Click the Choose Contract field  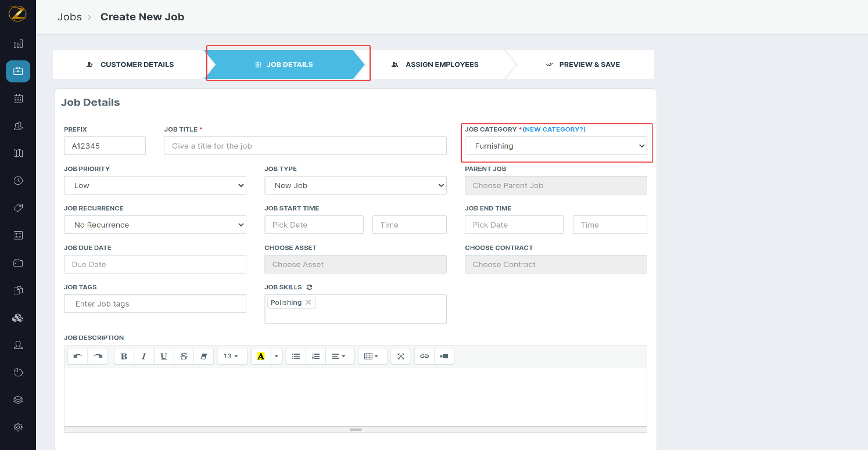tap(556, 264)
